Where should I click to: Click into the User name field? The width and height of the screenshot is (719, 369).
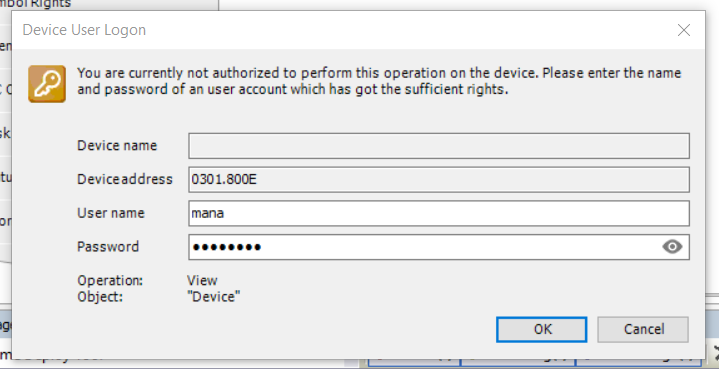pyautogui.click(x=439, y=213)
